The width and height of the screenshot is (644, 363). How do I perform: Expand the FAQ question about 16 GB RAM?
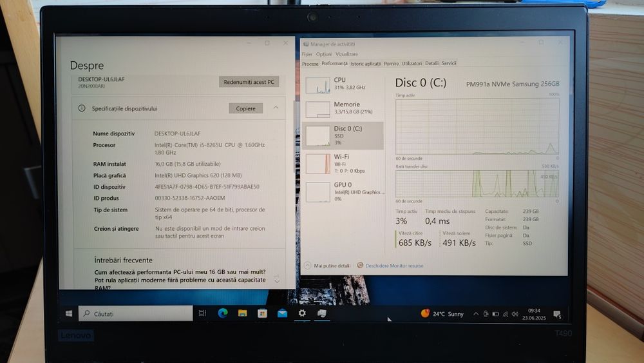(277, 282)
